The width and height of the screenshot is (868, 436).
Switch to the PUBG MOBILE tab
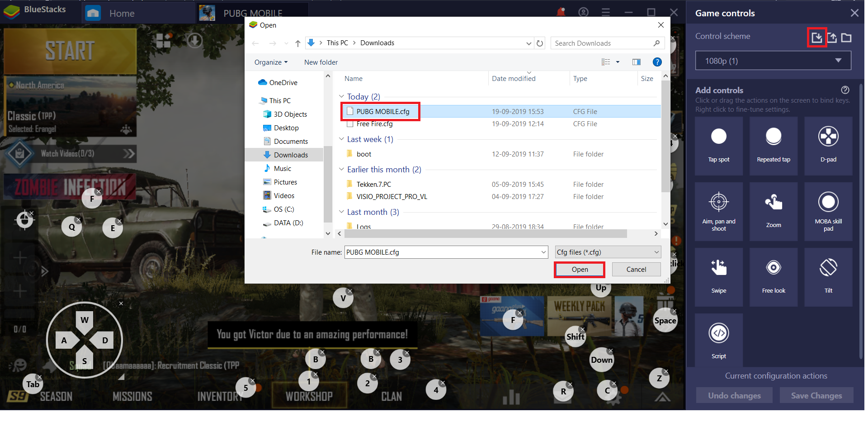pyautogui.click(x=253, y=13)
